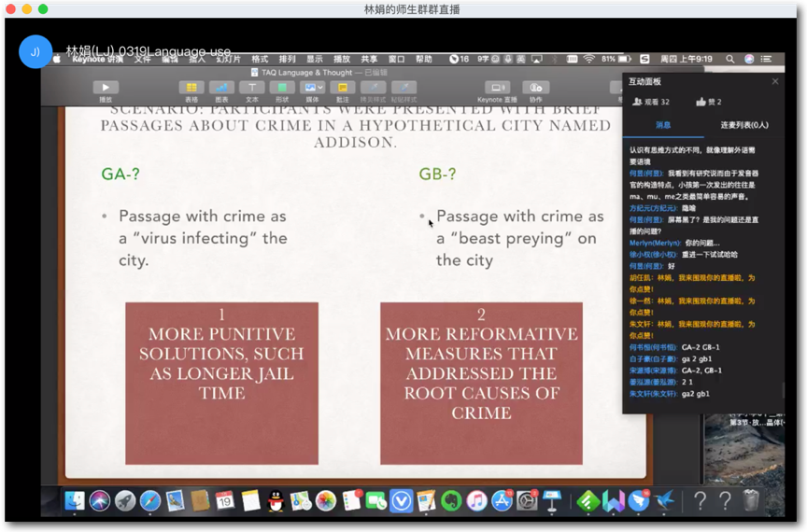Click the thumbs-up like (赞) icon
Screen dimensions: 807x532
701,102
